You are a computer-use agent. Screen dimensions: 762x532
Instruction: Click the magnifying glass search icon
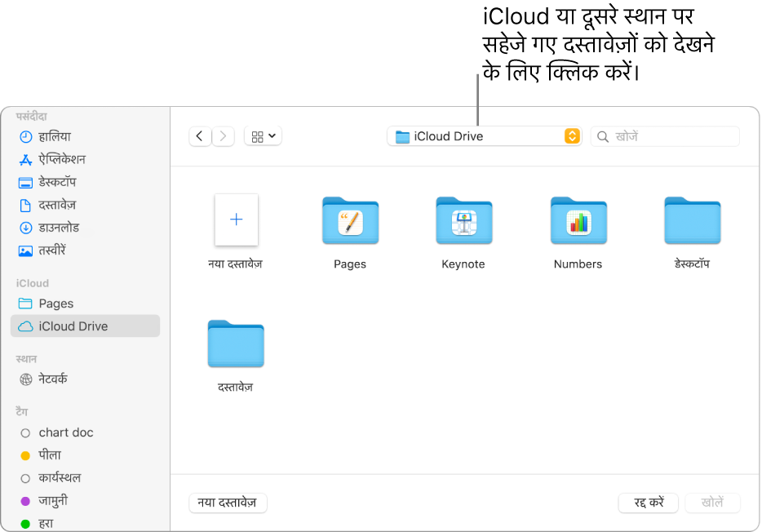pos(603,137)
